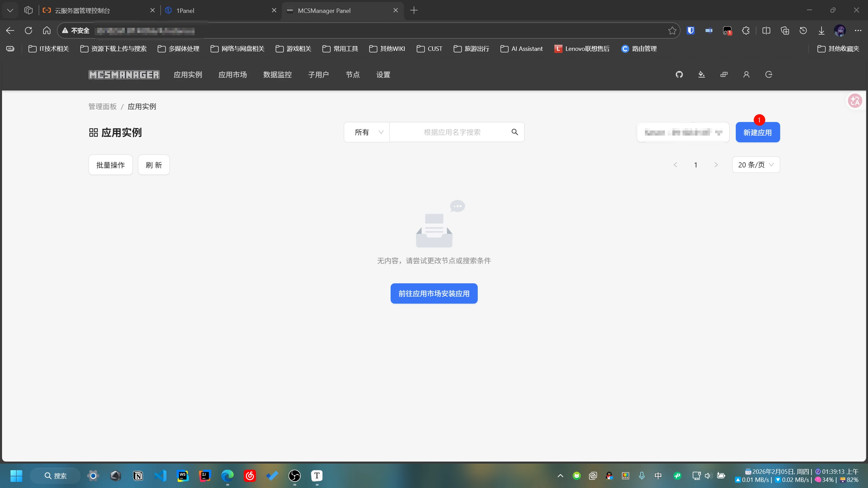
Task: Open WebStorm from taskbar
Action: [x=183, y=476]
